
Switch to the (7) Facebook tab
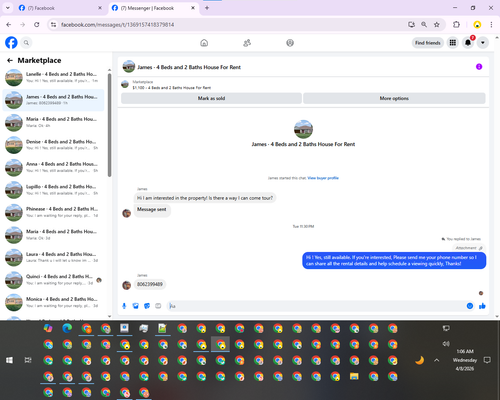pyautogui.click(x=60, y=8)
